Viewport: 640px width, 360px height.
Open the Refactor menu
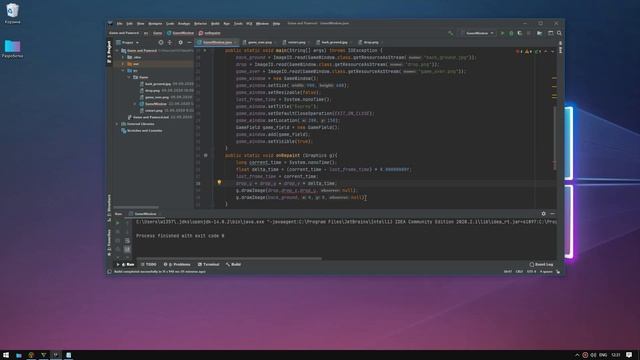200,24
